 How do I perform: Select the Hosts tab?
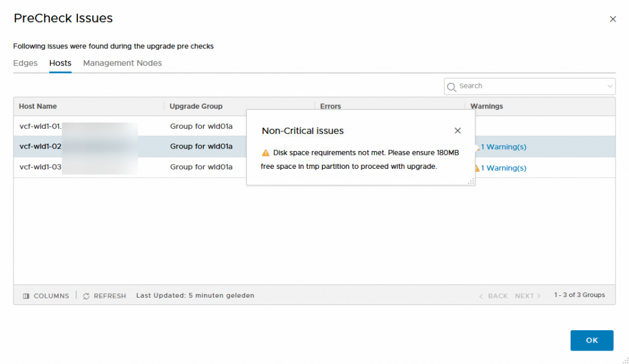pyautogui.click(x=60, y=63)
